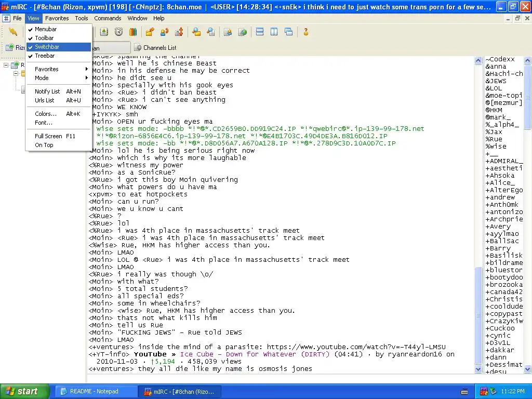Open the DCC Options toolbar icon

(x=179, y=32)
